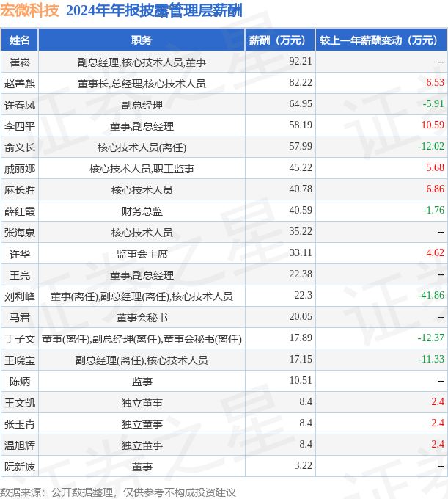
Task: Select the name 马君
Action: (x=19, y=318)
